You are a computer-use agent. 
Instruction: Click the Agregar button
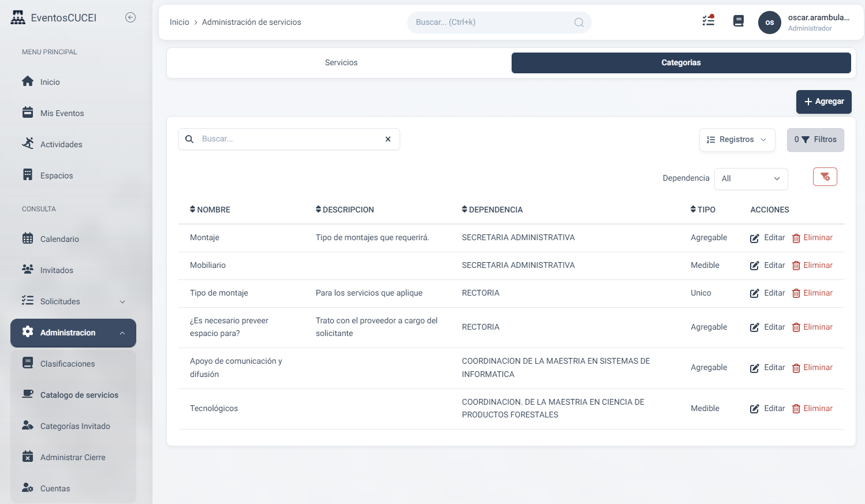click(823, 102)
